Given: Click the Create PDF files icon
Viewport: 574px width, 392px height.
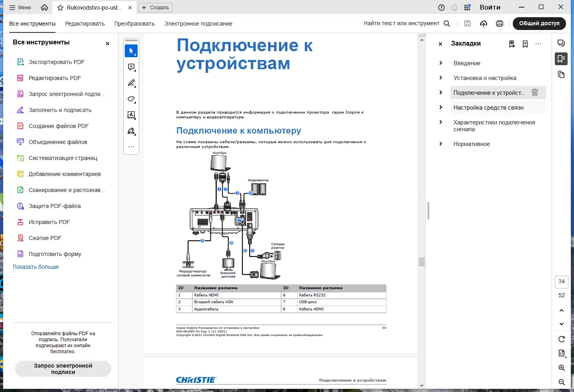Looking at the screenshot, I should [x=20, y=126].
